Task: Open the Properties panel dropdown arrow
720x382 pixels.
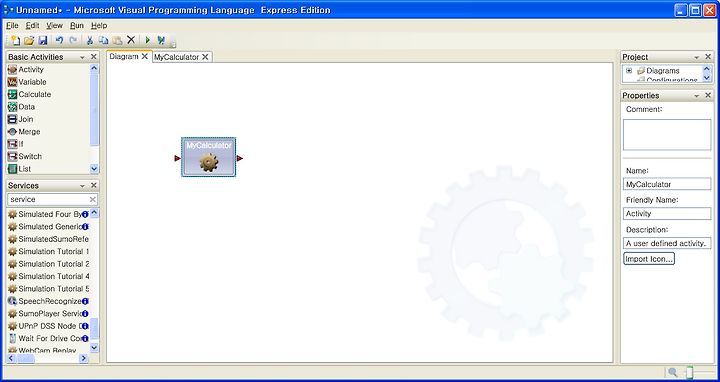Action: [x=697, y=96]
